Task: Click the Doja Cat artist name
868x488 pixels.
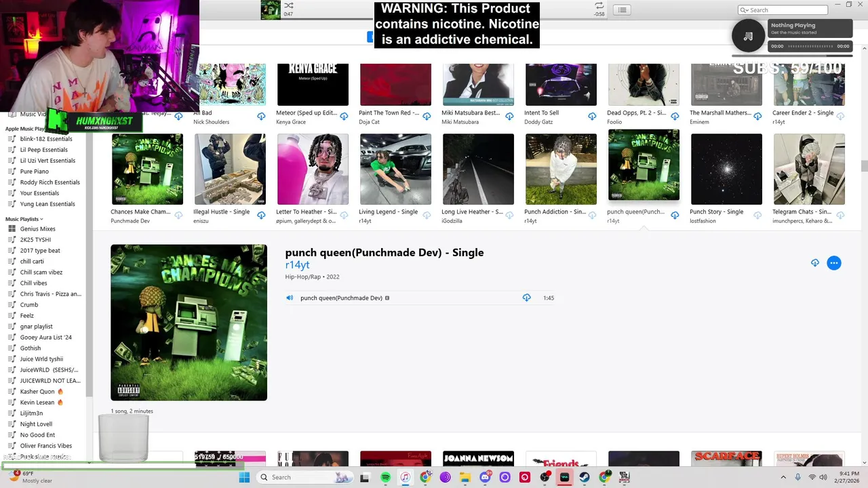Action: point(370,122)
